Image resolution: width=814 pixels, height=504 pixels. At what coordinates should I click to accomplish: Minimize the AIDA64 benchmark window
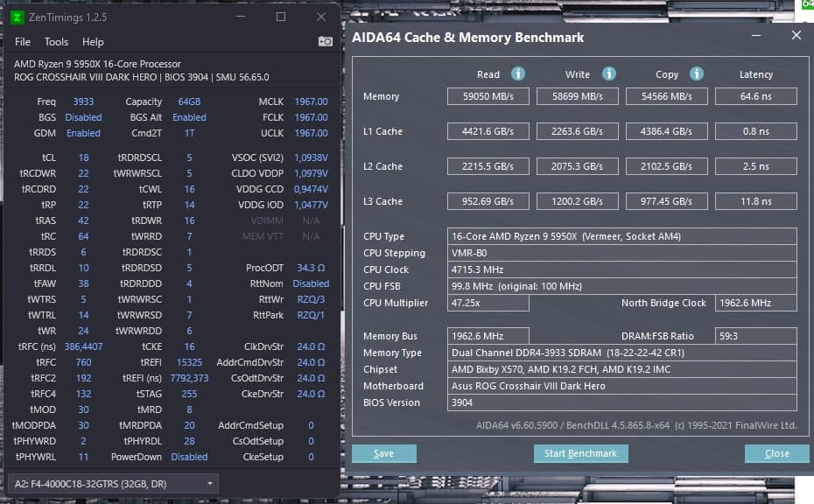[x=756, y=36]
